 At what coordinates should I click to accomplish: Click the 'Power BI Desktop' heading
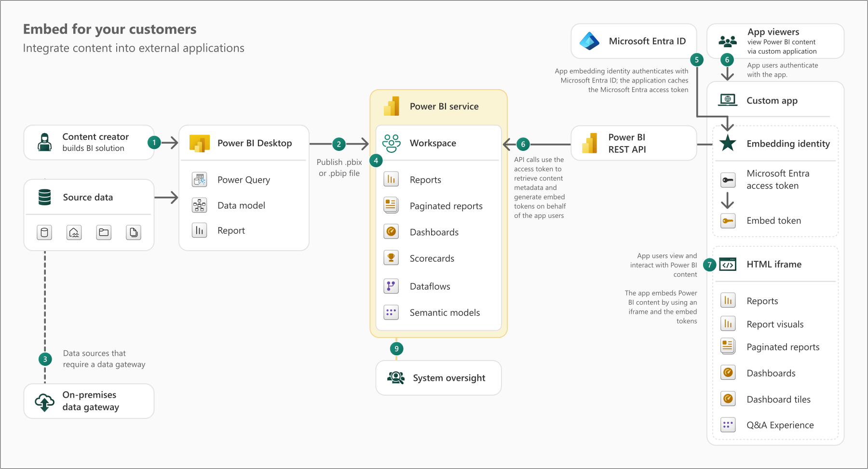pyautogui.click(x=255, y=143)
